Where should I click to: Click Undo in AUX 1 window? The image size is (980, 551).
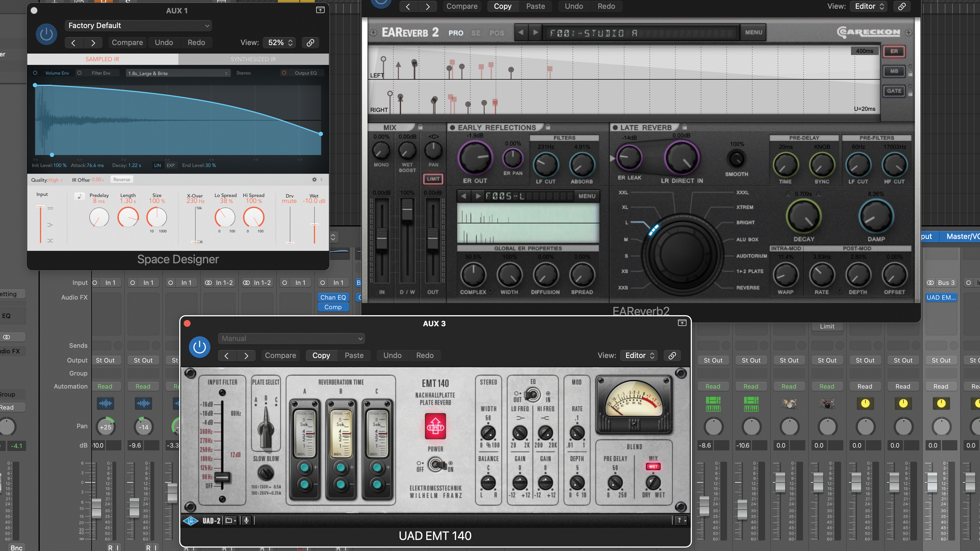click(x=164, y=43)
